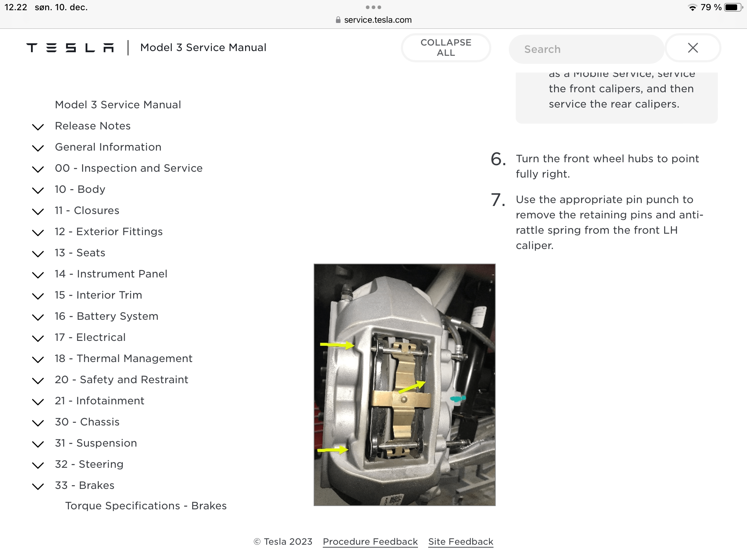The height and width of the screenshot is (560, 747).
Task: Open the Site Feedback link
Action: [x=461, y=542]
